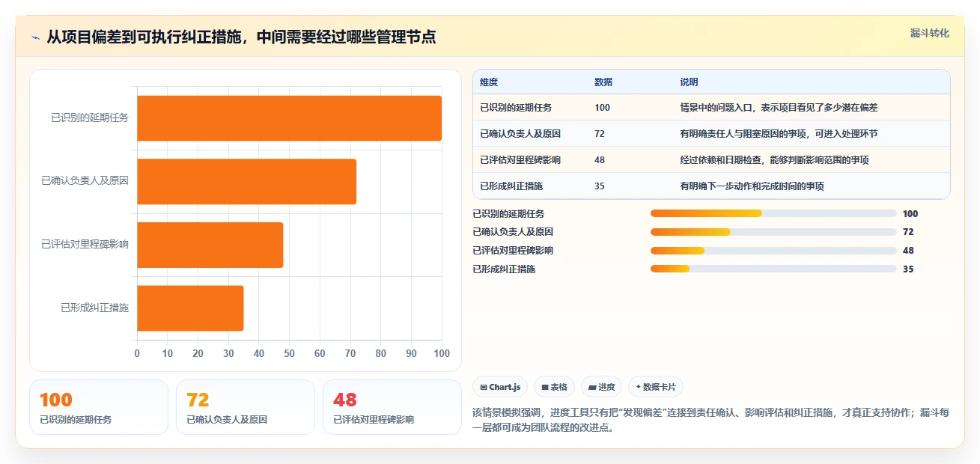The height and width of the screenshot is (464, 980).
Task: Click table cell 已确认负责人及原因
Action: coord(520,134)
